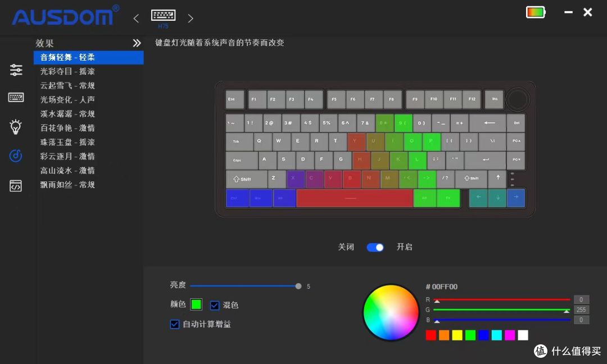607x364 pixels.
Task: Click the up arrow key on preview
Action: [x=497, y=179]
